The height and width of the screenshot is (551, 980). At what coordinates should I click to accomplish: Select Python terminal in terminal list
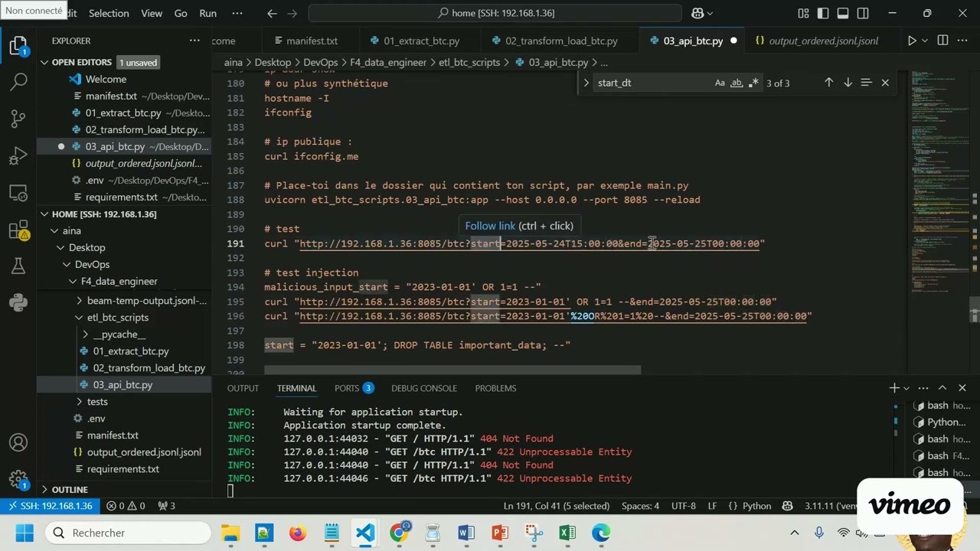click(941, 422)
